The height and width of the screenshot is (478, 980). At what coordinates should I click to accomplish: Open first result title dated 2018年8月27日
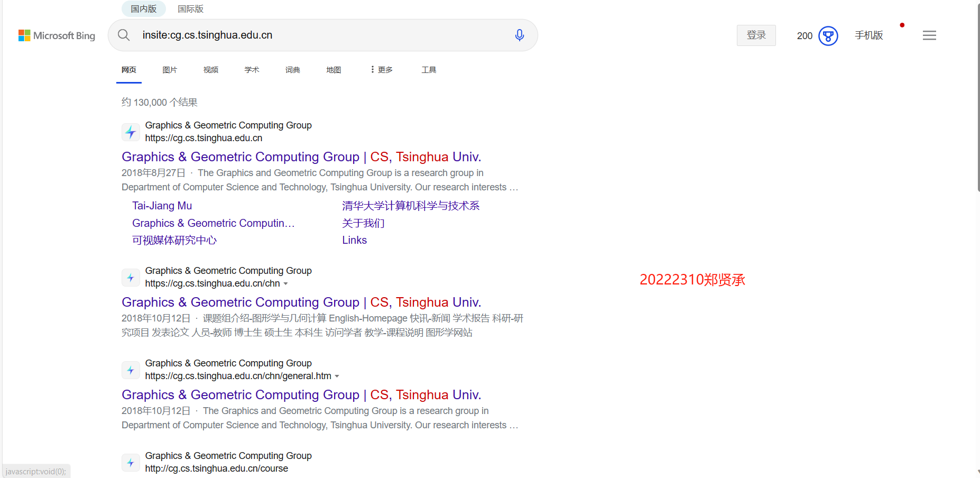pos(301,157)
